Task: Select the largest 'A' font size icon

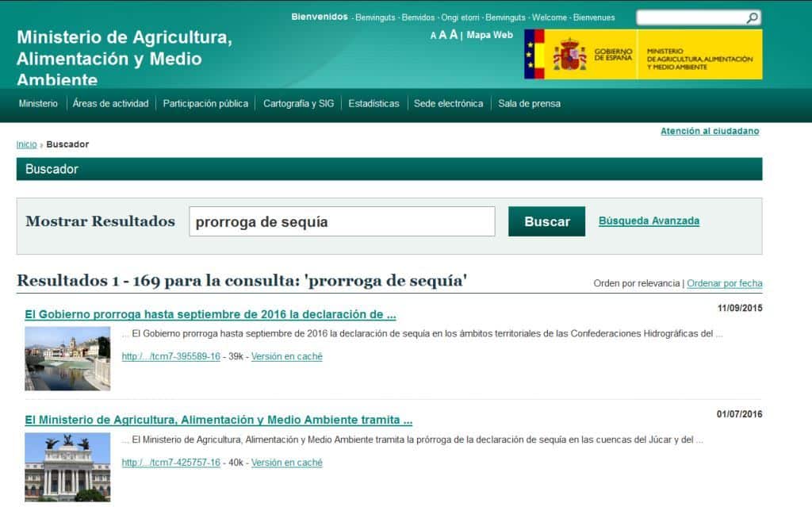Action: (454, 34)
